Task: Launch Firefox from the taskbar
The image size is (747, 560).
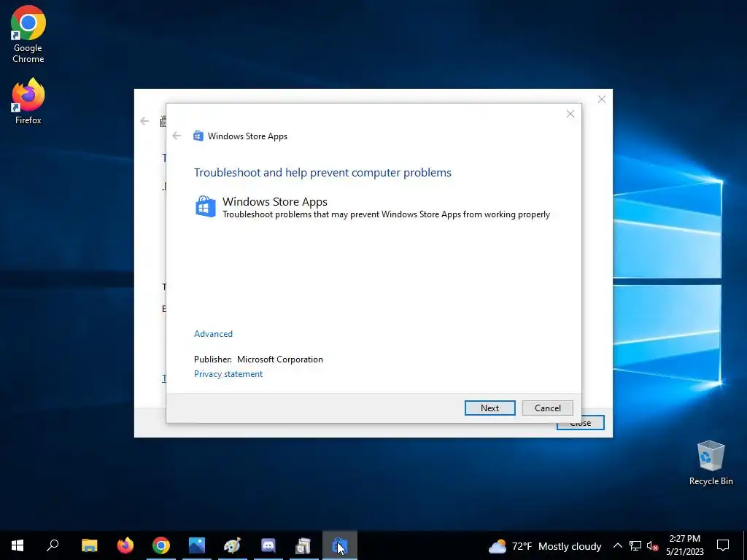Action: pos(125,545)
